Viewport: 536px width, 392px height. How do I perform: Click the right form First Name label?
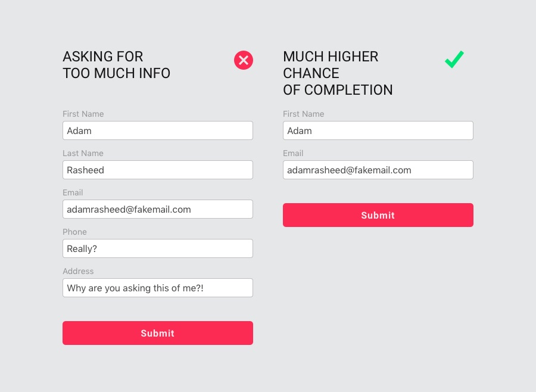tap(304, 114)
